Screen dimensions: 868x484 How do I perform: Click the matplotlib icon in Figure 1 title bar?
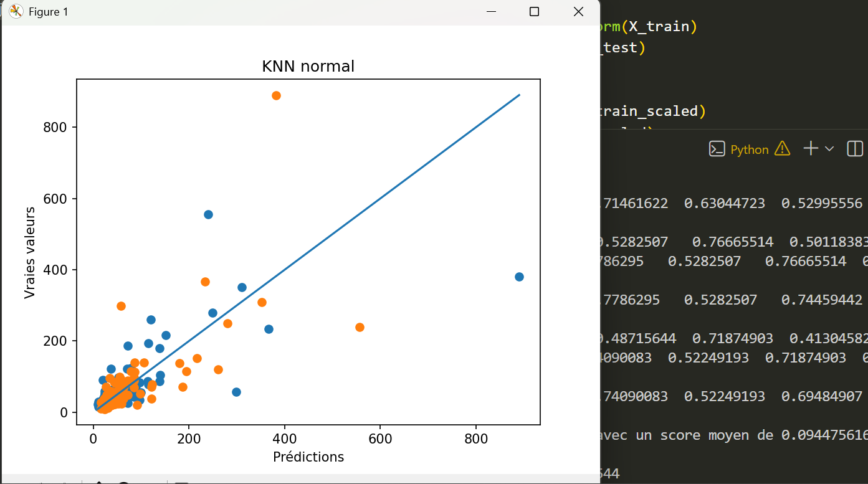[16, 12]
